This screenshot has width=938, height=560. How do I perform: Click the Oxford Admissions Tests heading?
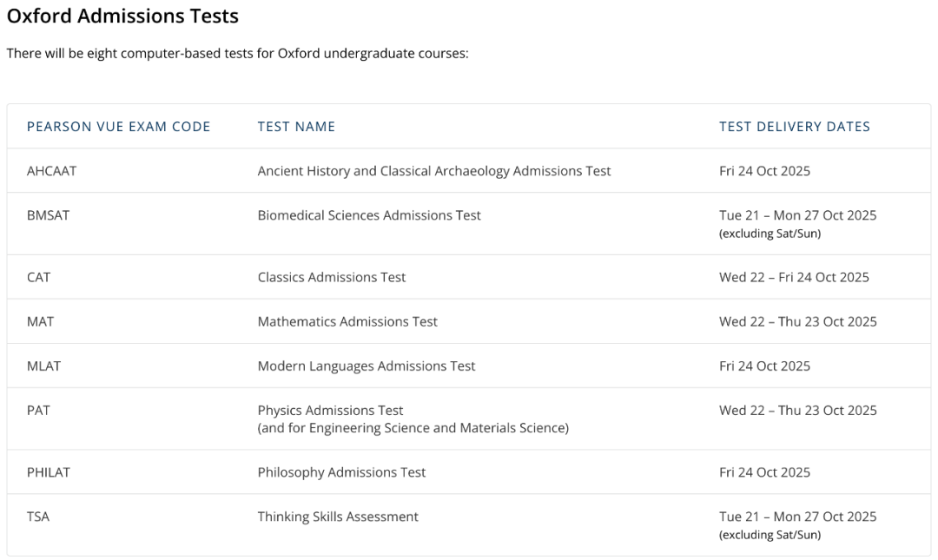coord(122,16)
